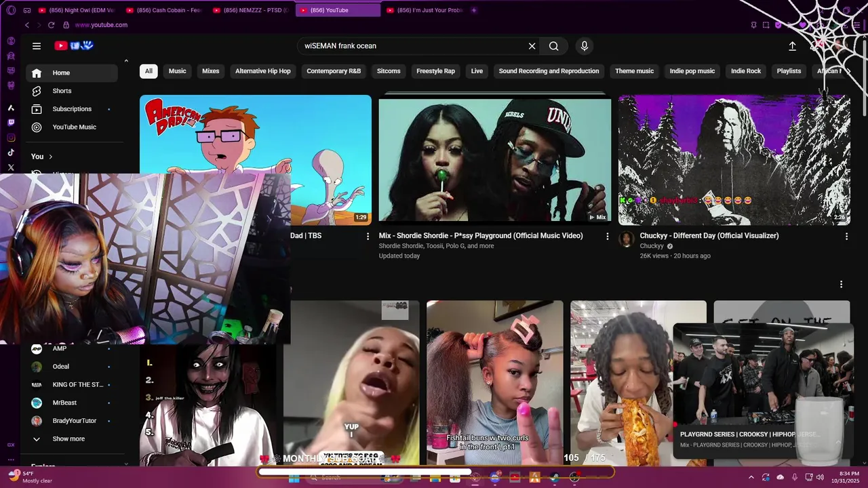This screenshot has width=868, height=488.
Task: Click the snapshot icon in address bar
Action: (x=766, y=25)
